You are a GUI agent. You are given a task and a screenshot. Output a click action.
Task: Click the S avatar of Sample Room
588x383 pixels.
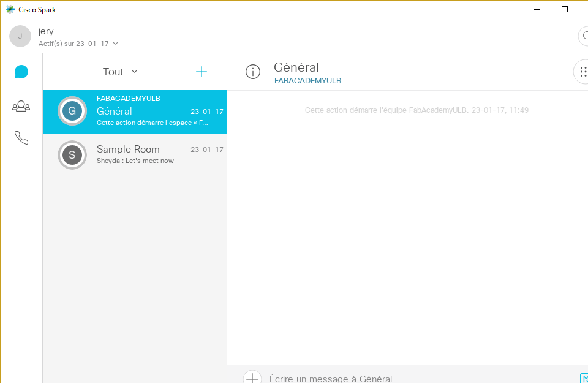point(72,155)
